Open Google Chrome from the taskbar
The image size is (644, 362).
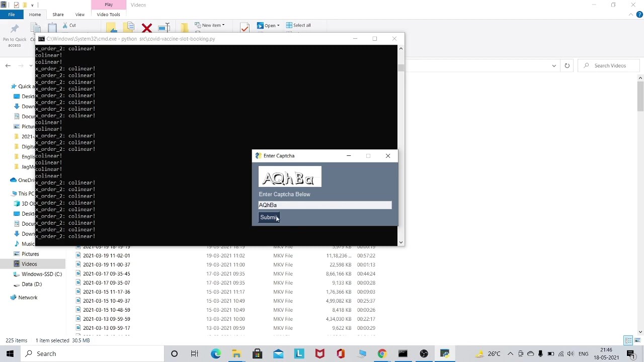[382, 354]
